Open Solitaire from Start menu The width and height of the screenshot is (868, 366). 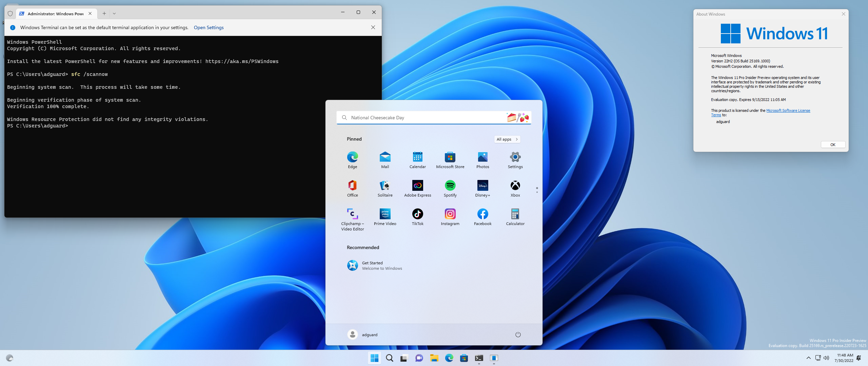(385, 188)
